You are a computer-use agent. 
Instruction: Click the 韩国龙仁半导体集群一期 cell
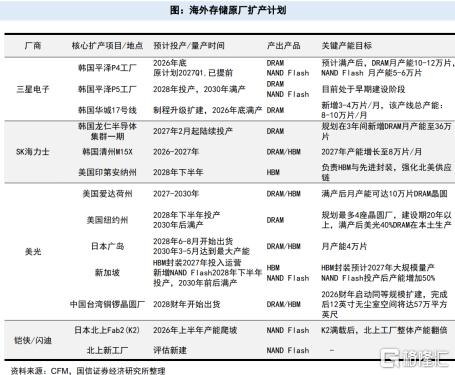click(x=107, y=131)
